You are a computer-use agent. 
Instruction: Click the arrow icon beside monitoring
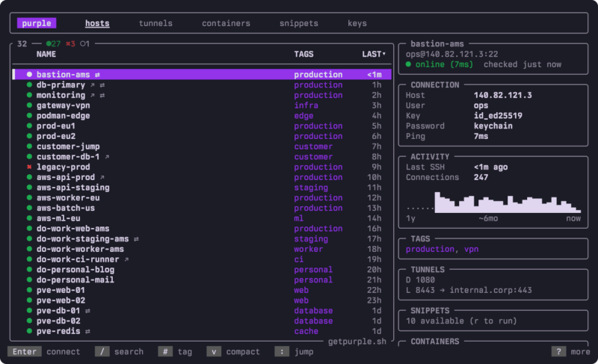pyautogui.click(x=92, y=95)
